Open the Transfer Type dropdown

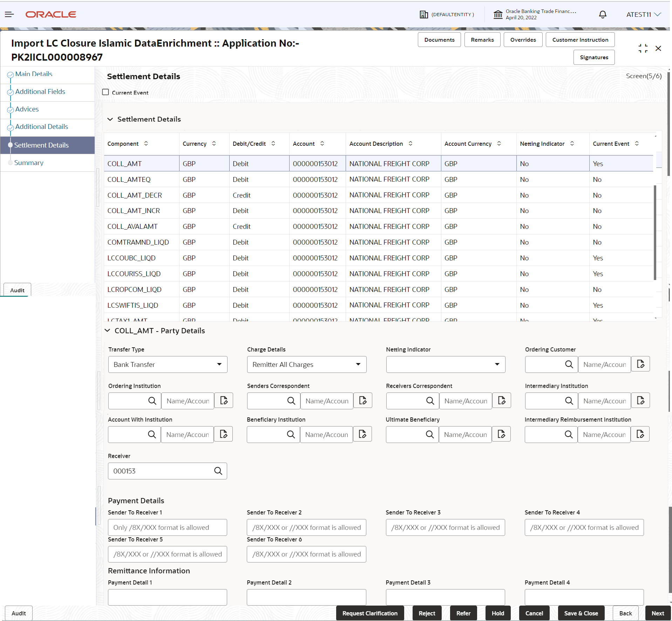coord(168,364)
